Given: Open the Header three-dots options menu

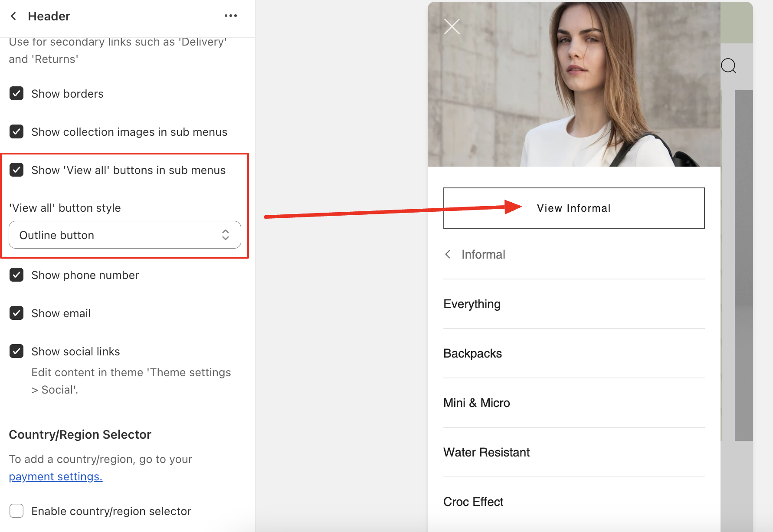Looking at the screenshot, I should (x=231, y=16).
